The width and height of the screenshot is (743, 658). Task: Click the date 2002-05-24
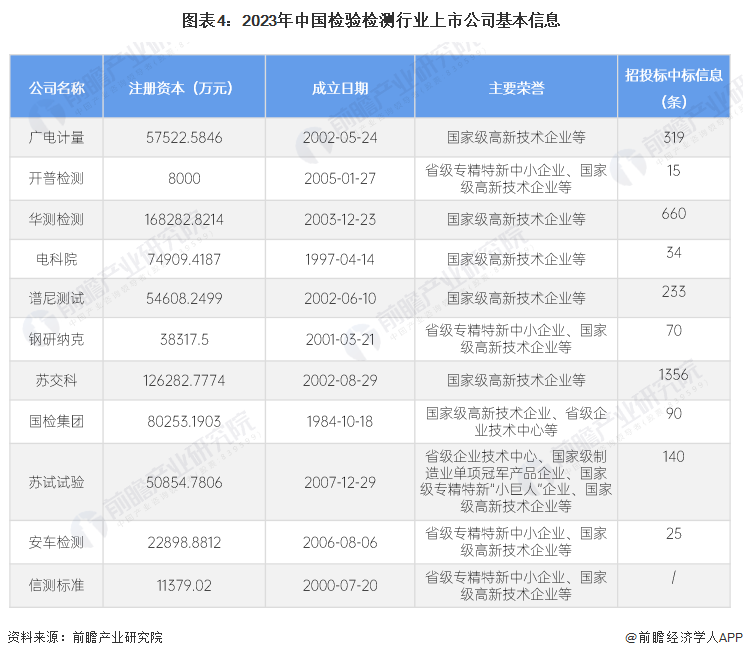click(340, 137)
